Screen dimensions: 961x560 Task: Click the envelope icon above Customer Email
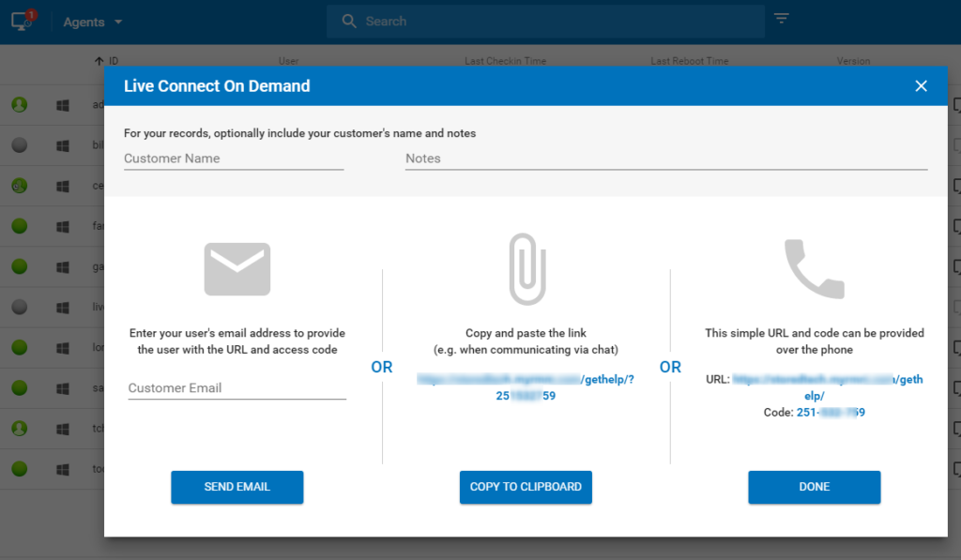pos(236,269)
